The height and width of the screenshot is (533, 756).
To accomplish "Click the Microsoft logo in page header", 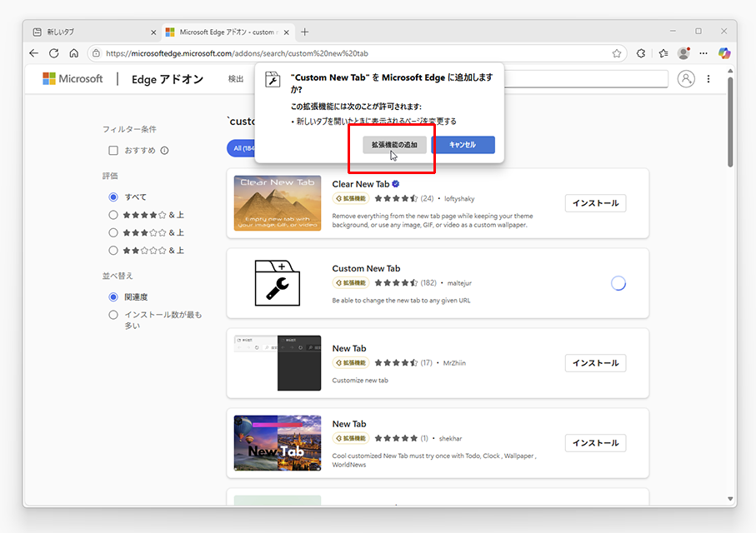I will (x=73, y=78).
